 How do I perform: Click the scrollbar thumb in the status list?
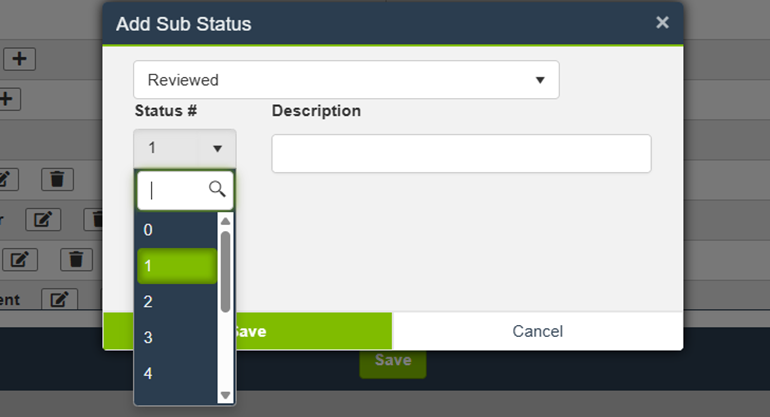click(226, 270)
